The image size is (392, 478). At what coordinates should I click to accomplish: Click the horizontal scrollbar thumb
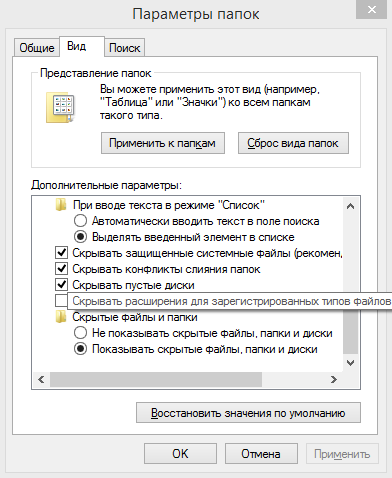156,379
